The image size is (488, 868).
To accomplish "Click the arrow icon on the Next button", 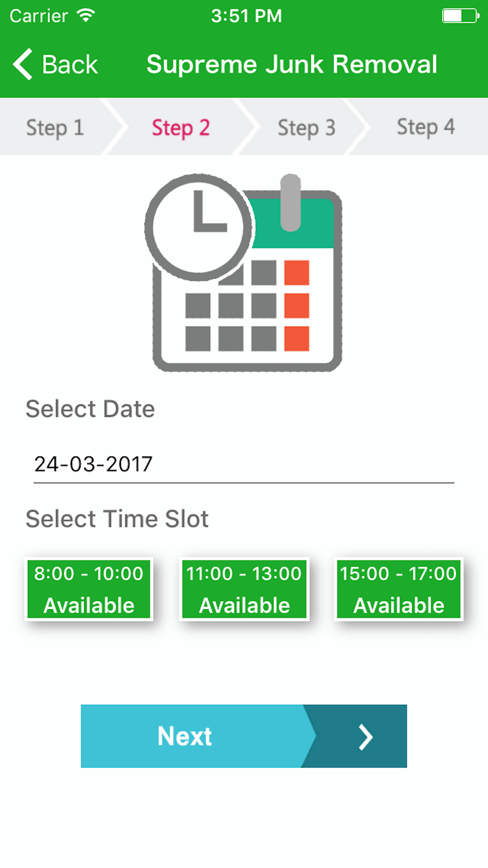I will click(365, 737).
